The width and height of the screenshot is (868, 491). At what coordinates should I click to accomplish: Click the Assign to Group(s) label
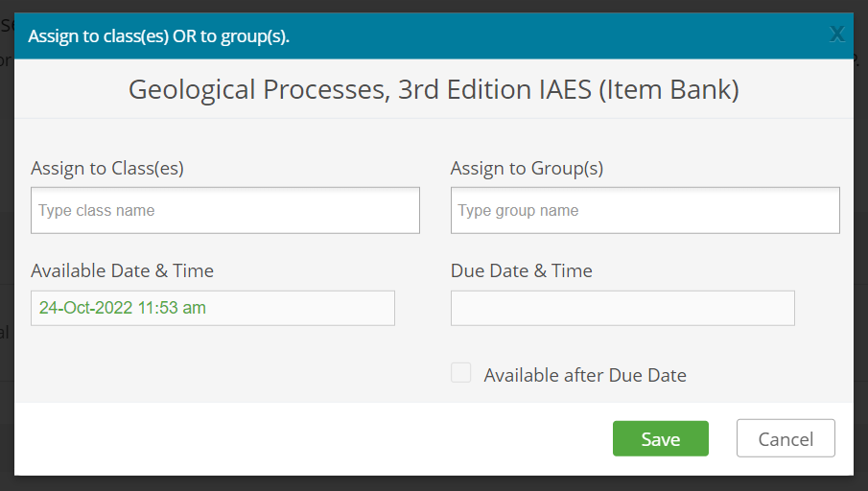527,168
